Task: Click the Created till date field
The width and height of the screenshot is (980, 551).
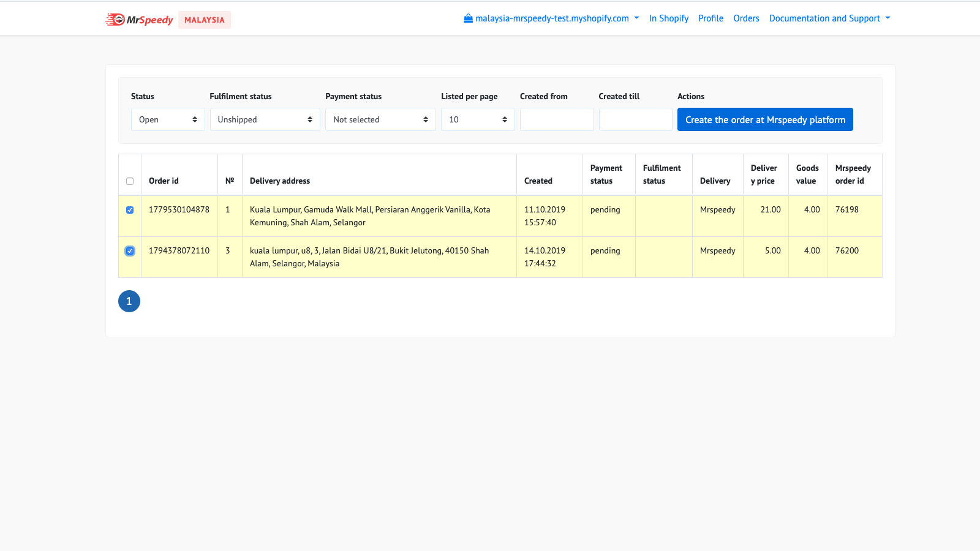Action: (x=636, y=119)
